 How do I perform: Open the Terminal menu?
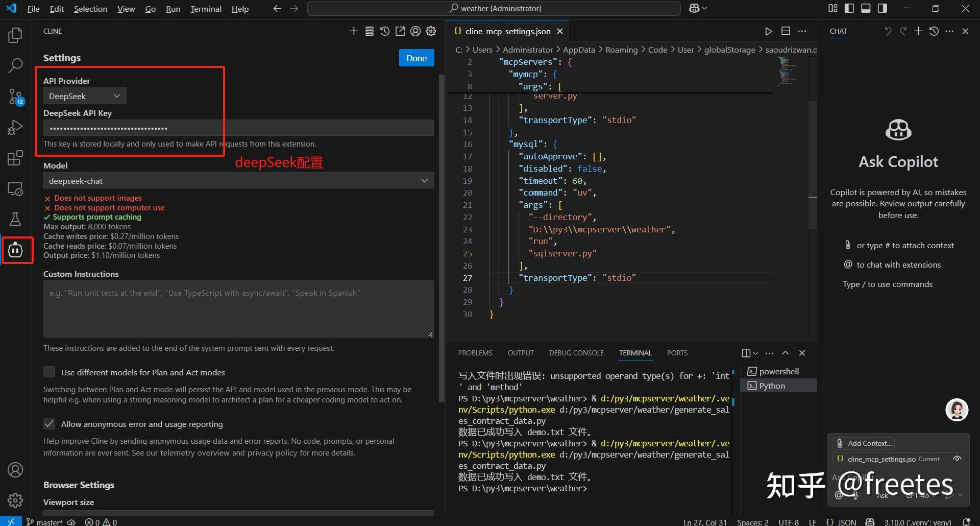click(206, 9)
